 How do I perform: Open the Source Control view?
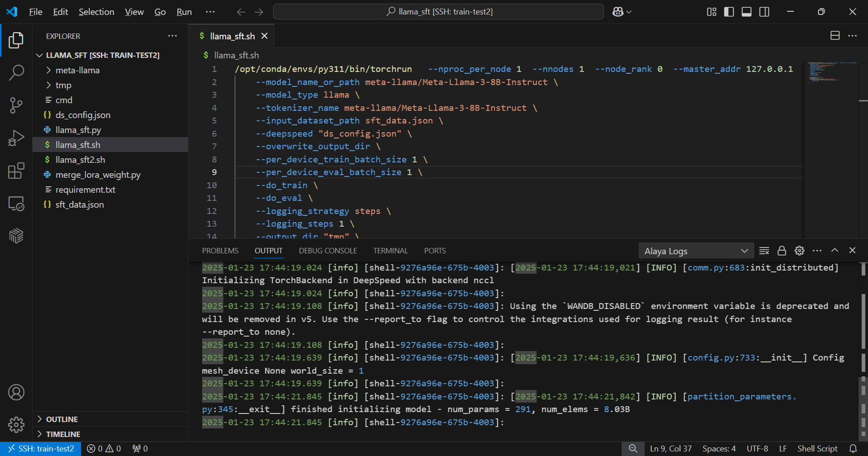pyautogui.click(x=16, y=105)
